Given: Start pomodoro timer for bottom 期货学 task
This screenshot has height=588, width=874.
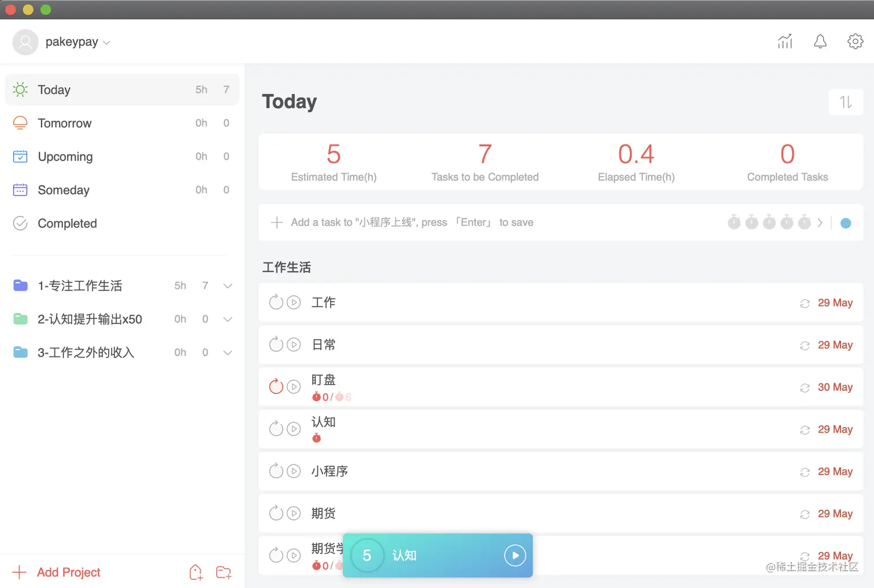Looking at the screenshot, I should (x=294, y=555).
